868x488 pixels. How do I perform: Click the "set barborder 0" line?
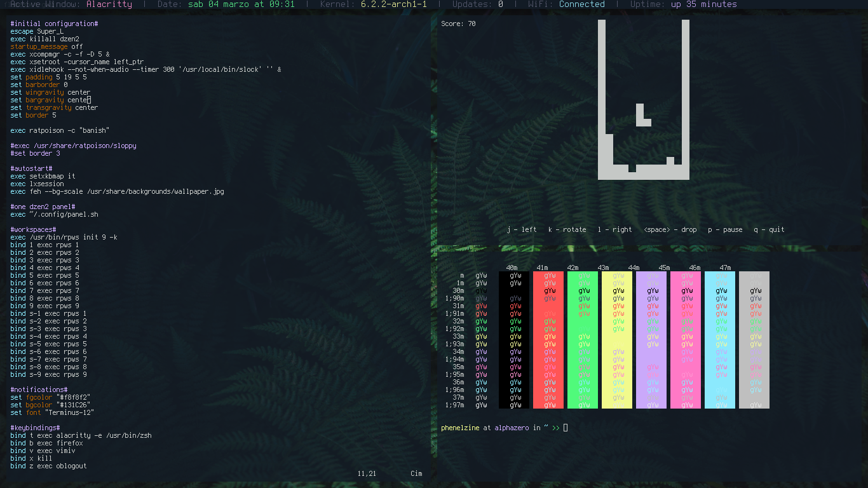(x=39, y=85)
